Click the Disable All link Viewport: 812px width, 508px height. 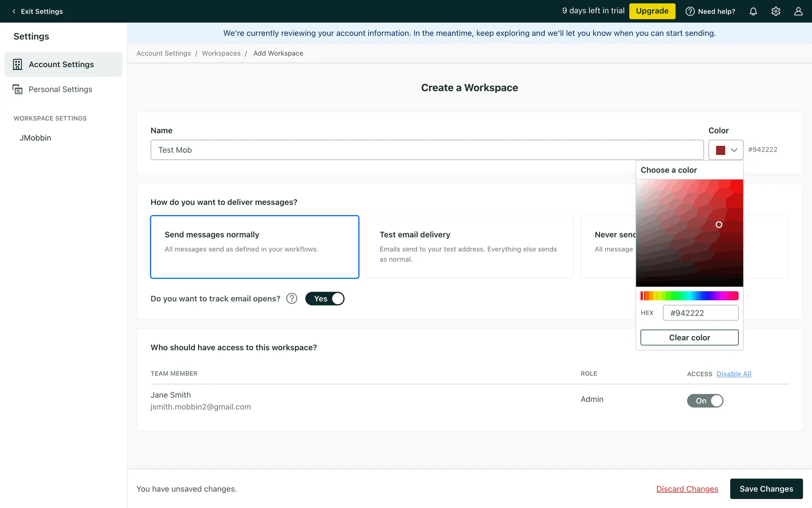734,374
